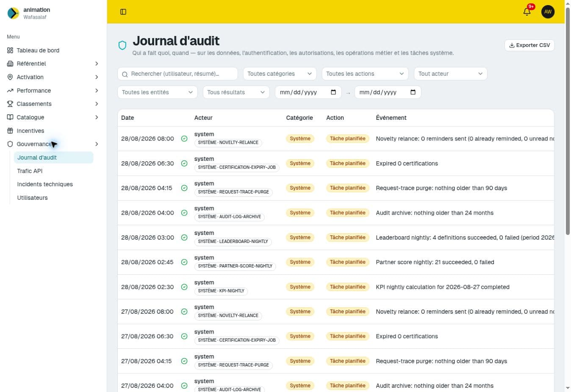Viewport: 571px width, 392px height.
Task: Open the Toutes les actions dropdown
Action: [x=365, y=74]
